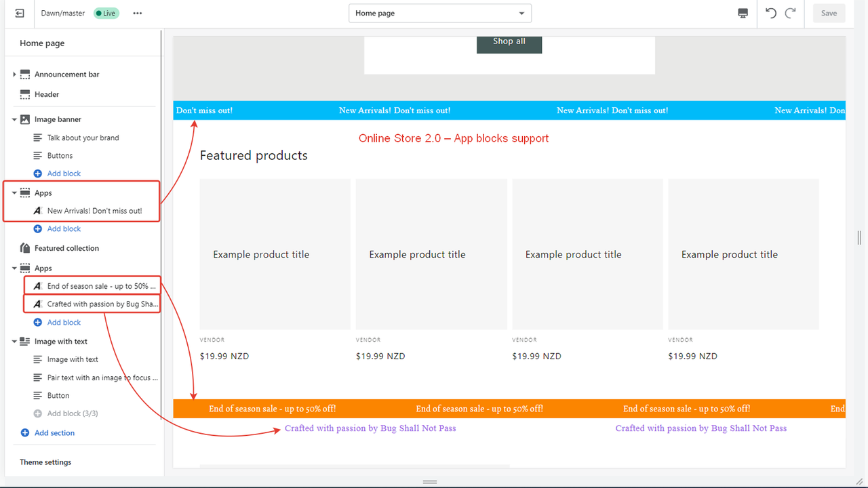Click the Header section icon
Image resolution: width=868 pixels, height=488 pixels.
coord(24,94)
